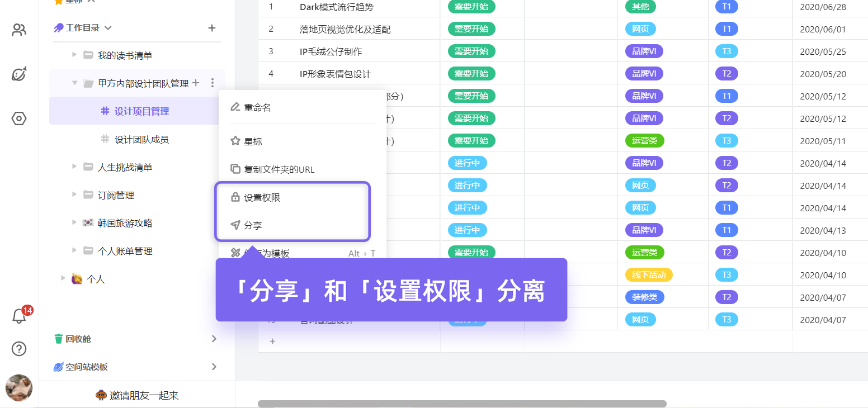Open the hexagon space settings icon
This screenshot has height=408, width=868.
click(x=19, y=118)
